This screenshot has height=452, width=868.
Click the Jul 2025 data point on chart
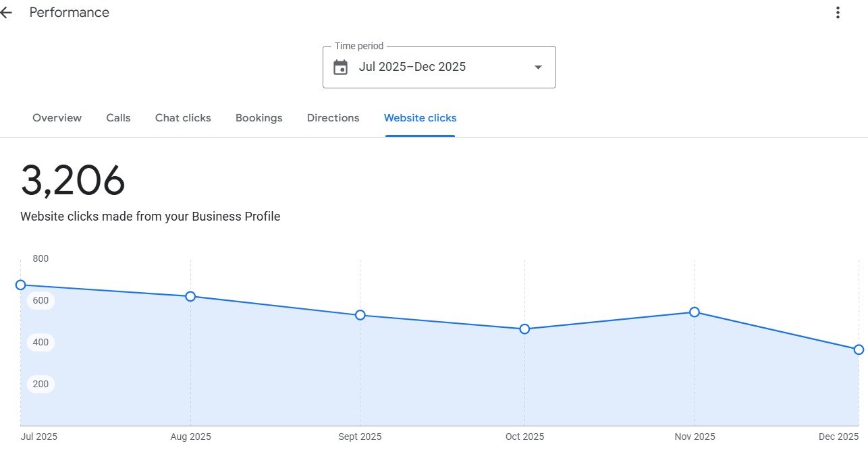(x=21, y=285)
